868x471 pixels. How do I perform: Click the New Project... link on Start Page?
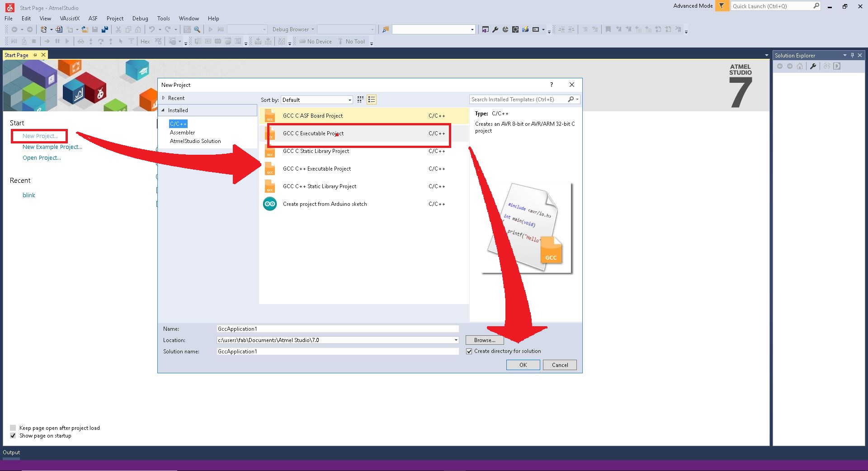click(40, 136)
